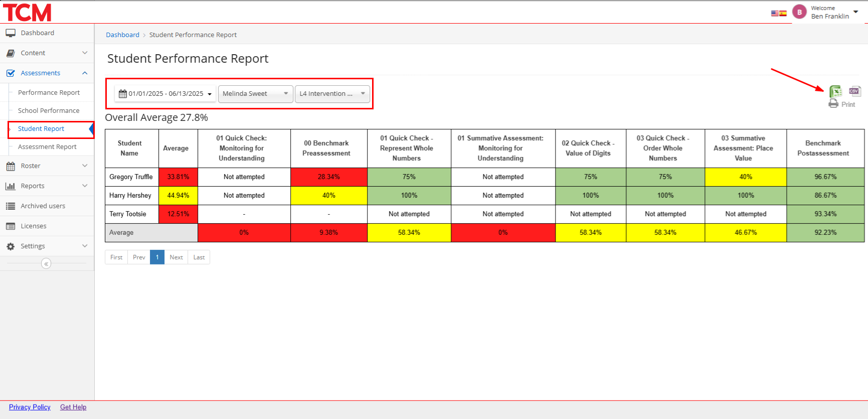Click Dashboard breadcrumb link

pos(122,35)
